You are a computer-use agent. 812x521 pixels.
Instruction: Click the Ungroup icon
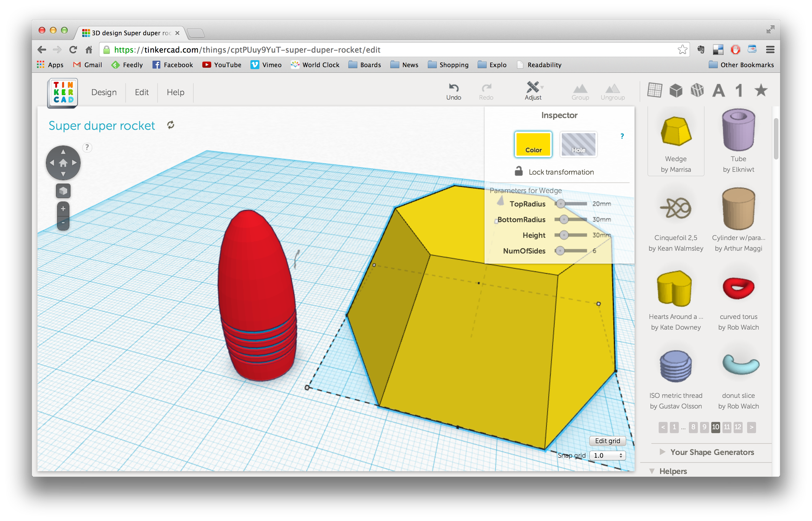(x=613, y=91)
